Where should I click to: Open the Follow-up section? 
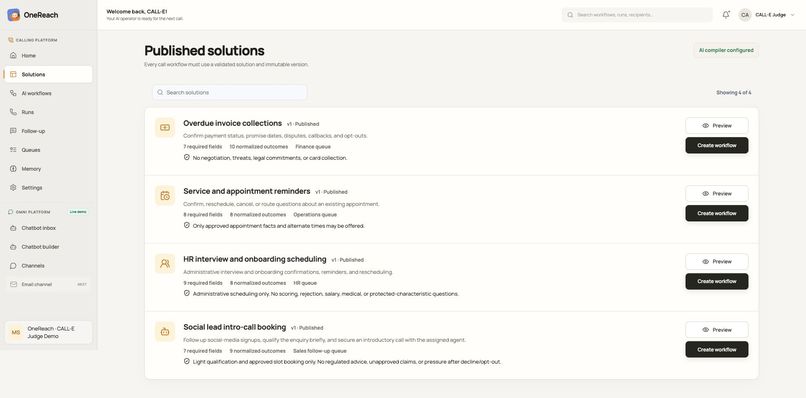click(x=48, y=131)
